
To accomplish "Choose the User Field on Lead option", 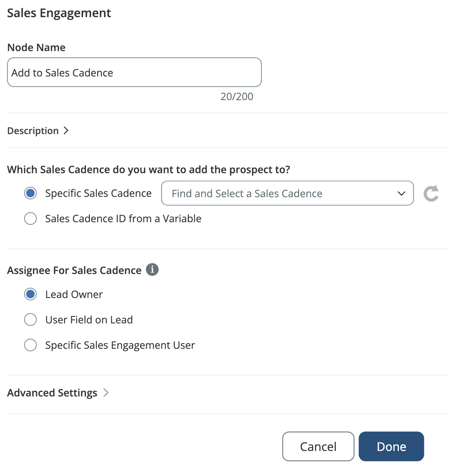I will point(31,320).
